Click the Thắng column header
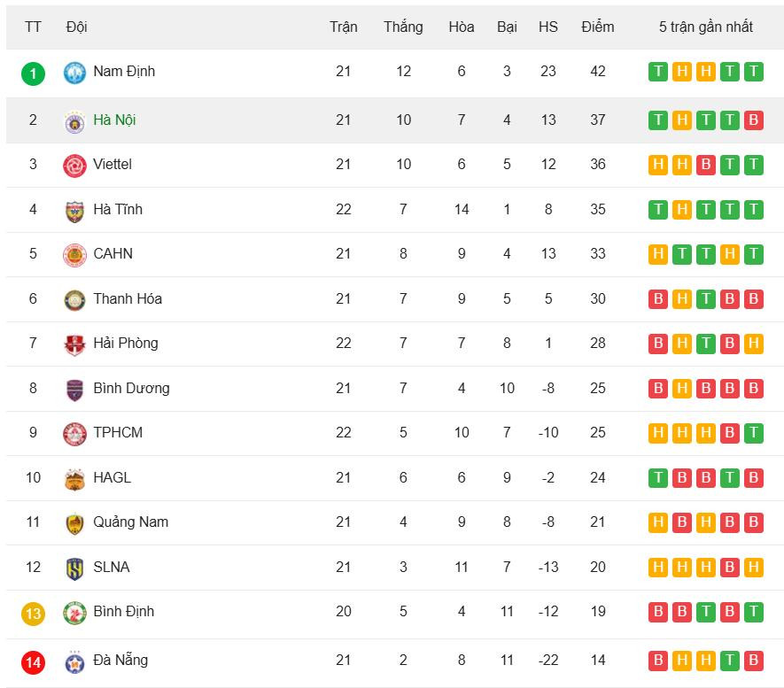Screen dimensions: 784x688 coord(403,27)
